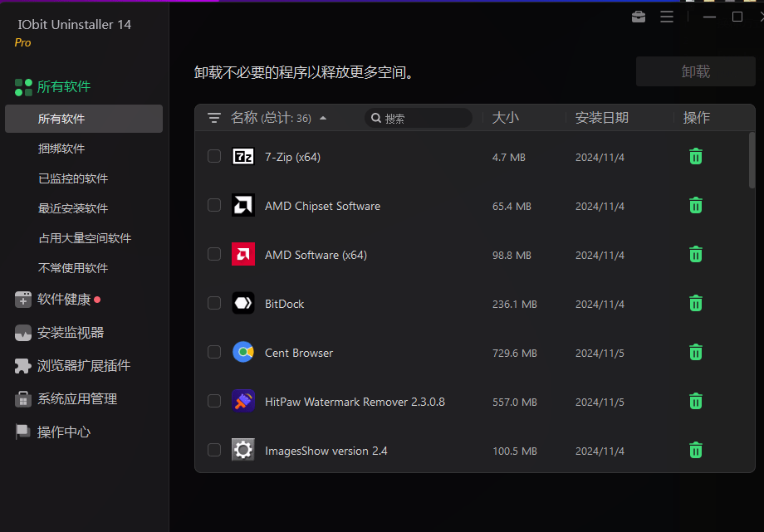Remove Cent Browser with its trash icon
Viewport: 764px width, 532px height.
tap(696, 352)
